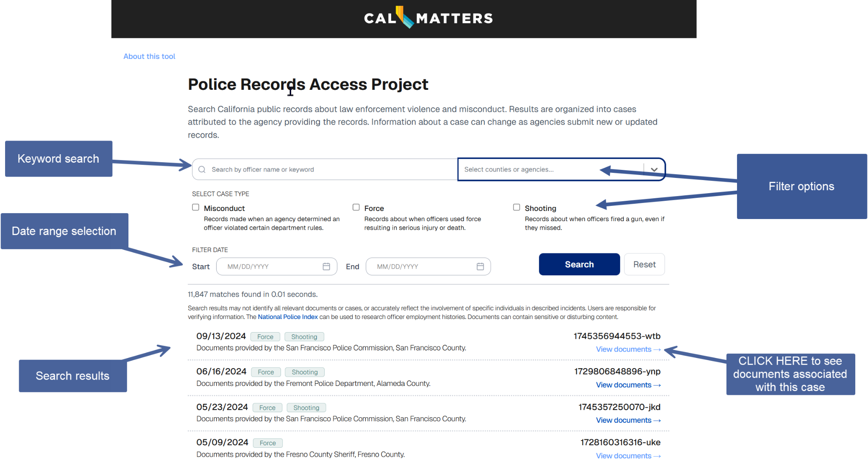
Task: Open the Select counties or agencies field
Action: pyautogui.click(x=530, y=169)
